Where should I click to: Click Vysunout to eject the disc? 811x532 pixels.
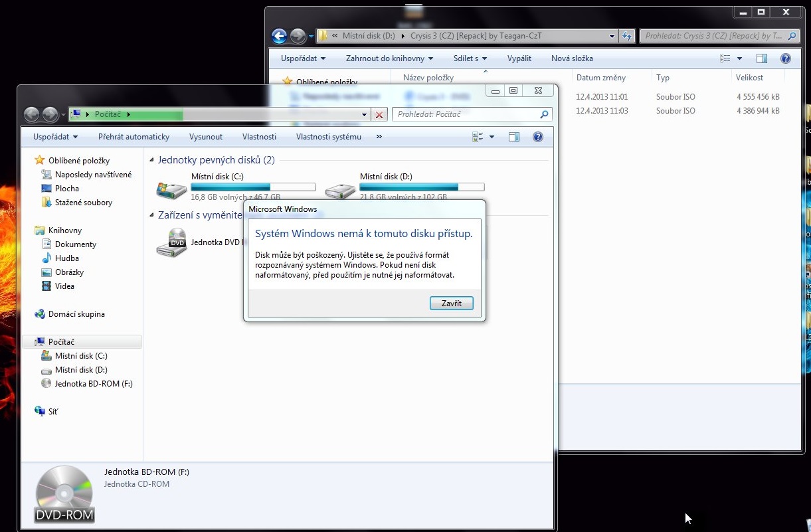206,137
